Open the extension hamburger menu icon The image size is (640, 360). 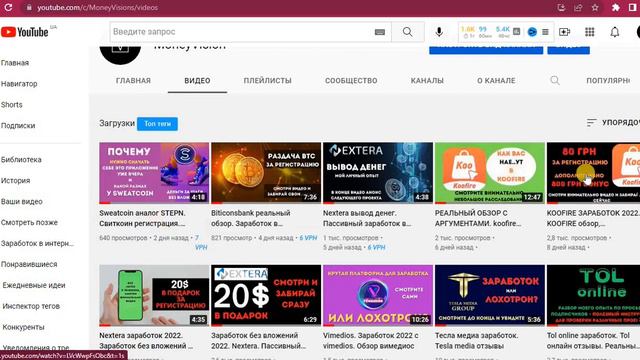(545, 32)
